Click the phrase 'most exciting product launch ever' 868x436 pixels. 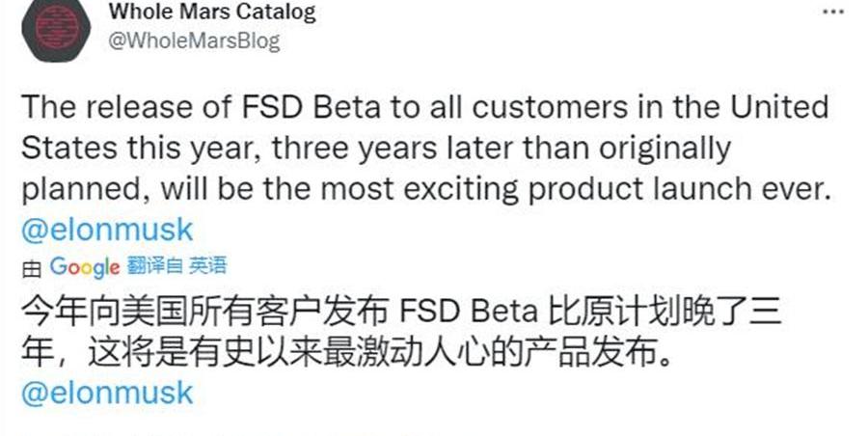tap(576, 189)
